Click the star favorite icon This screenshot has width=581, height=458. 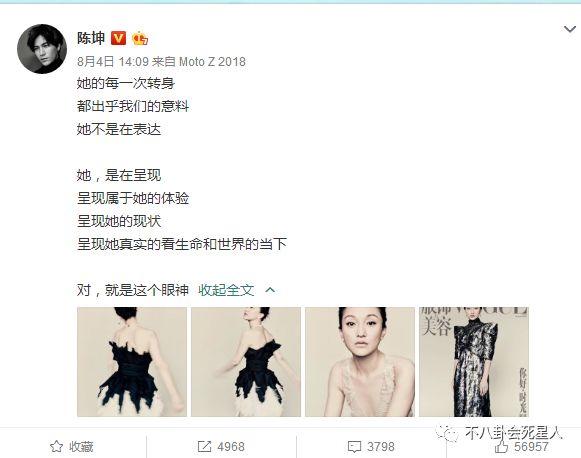coord(56,447)
